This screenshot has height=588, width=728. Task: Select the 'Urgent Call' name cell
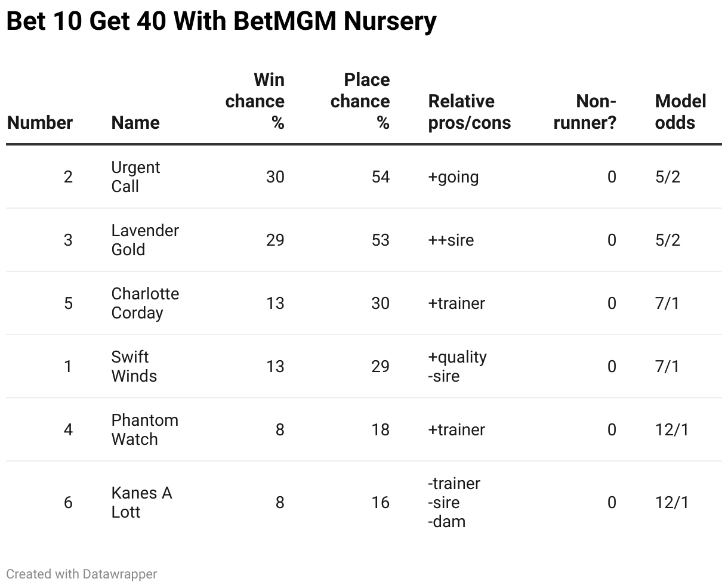coord(135,177)
